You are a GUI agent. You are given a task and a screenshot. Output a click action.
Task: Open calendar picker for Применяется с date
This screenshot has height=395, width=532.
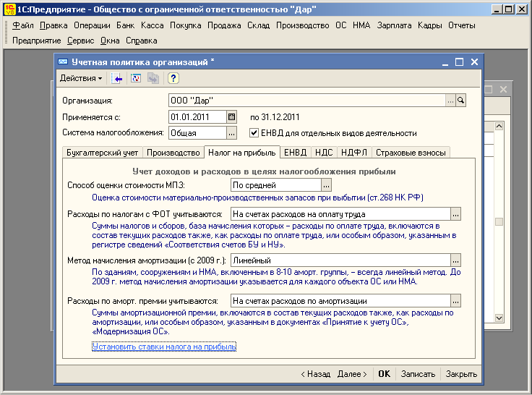click(232, 116)
